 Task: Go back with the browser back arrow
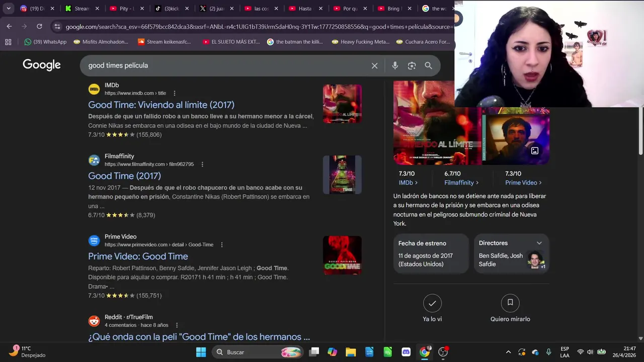(9, 26)
